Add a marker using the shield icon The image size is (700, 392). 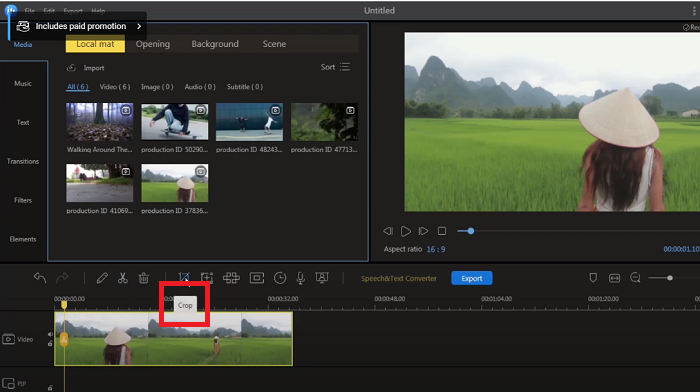point(593,278)
